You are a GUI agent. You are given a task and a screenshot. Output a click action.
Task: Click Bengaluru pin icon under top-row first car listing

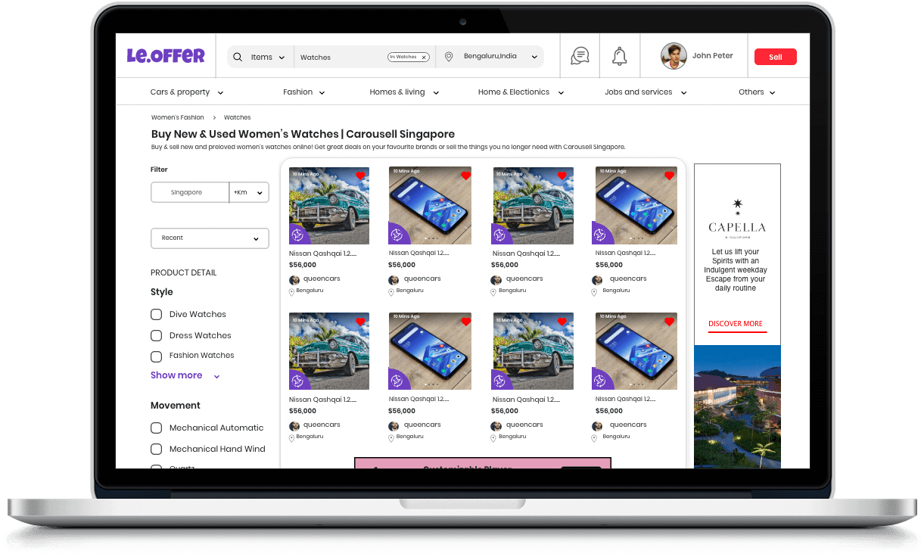point(291,291)
